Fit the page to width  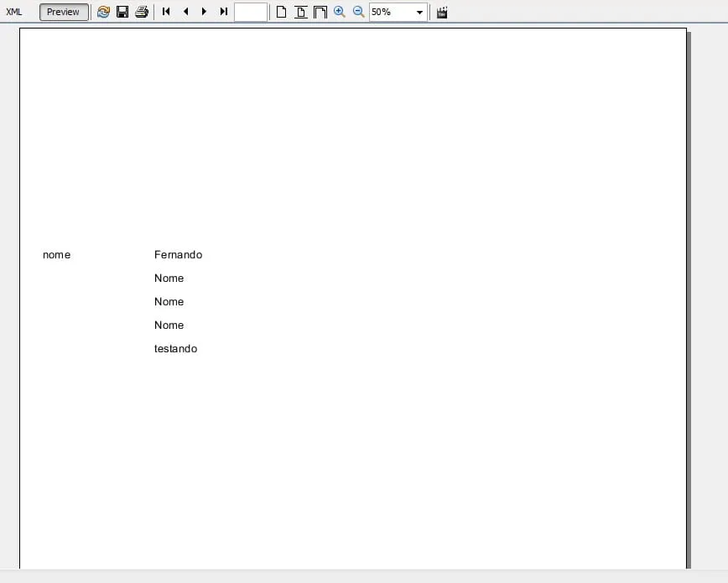point(320,12)
